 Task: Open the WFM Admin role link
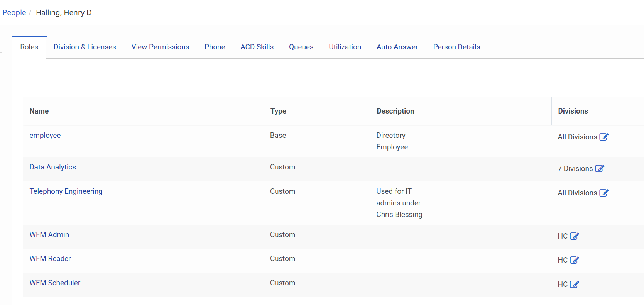pyautogui.click(x=49, y=235)
